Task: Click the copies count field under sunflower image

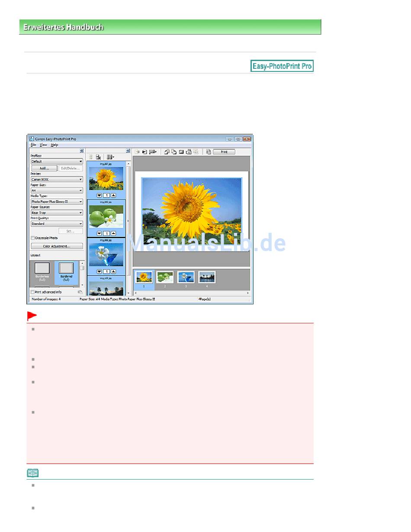Action: 106,195
